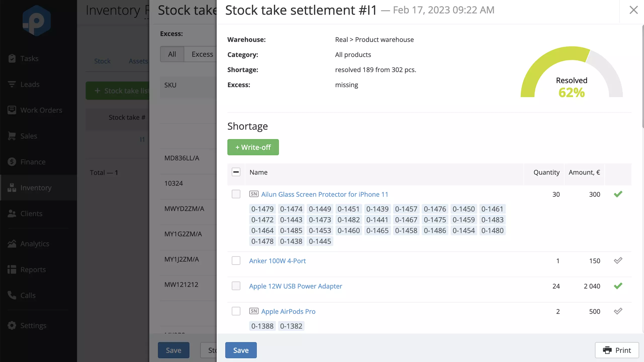Click serial number tag 0-1461

492,209
